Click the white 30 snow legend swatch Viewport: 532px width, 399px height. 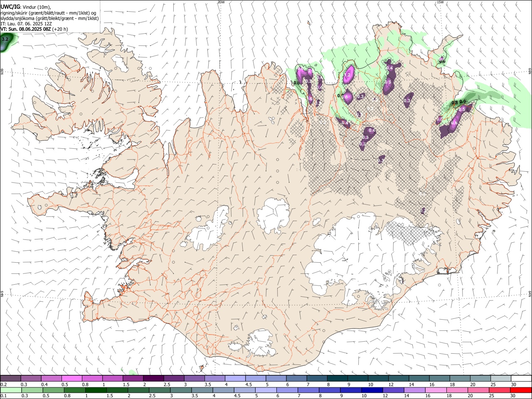521,378
